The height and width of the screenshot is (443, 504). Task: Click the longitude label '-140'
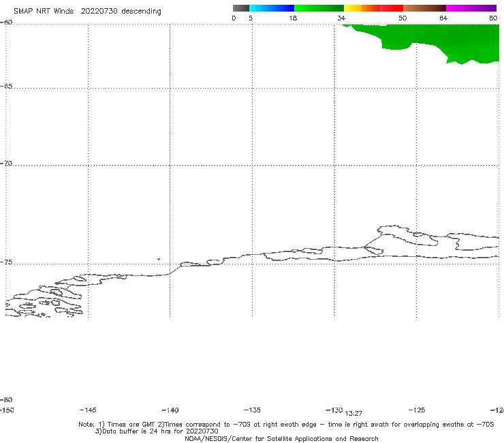[170, 410]
